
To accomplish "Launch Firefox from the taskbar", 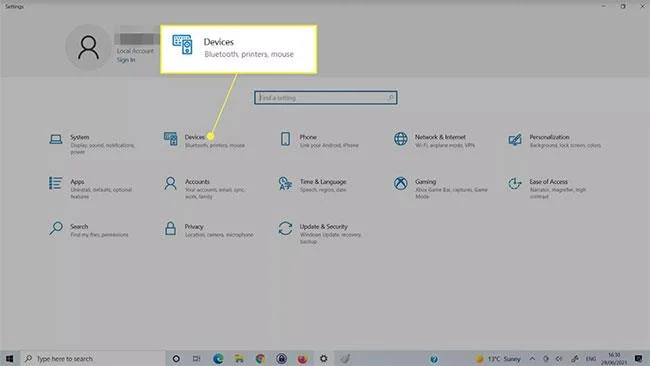I will coord(302,359).
